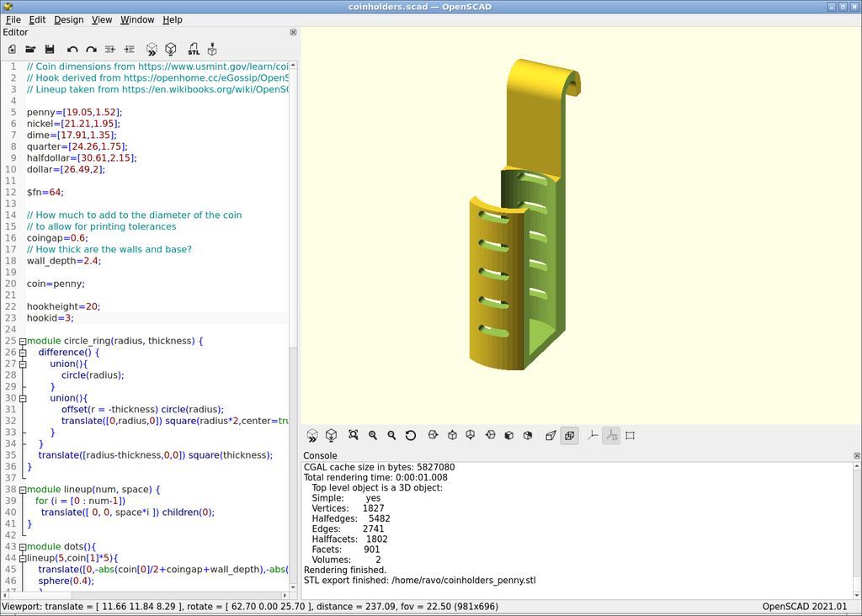Click the console scrollbar down arrow

[x=856, y=596]
